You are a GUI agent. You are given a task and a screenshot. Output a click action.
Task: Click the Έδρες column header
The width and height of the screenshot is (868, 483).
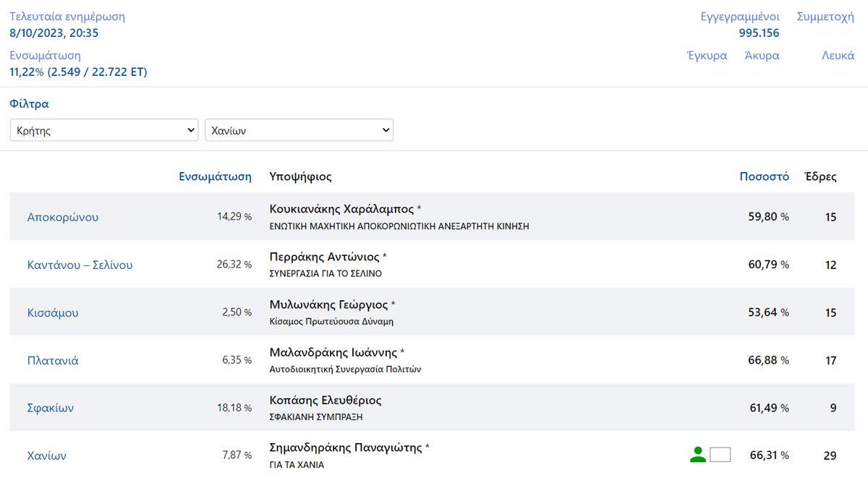tap(820, 176)
